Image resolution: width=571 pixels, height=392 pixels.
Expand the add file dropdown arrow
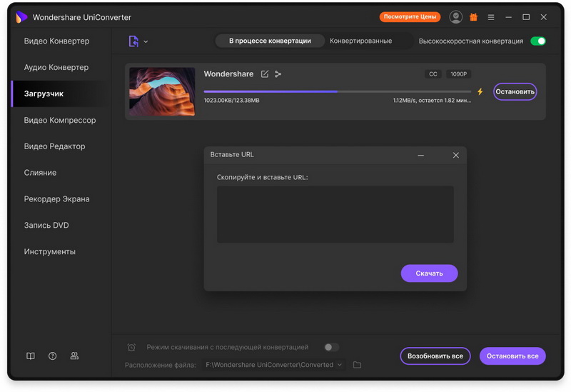pyautogui.click(x=146, y=41)
